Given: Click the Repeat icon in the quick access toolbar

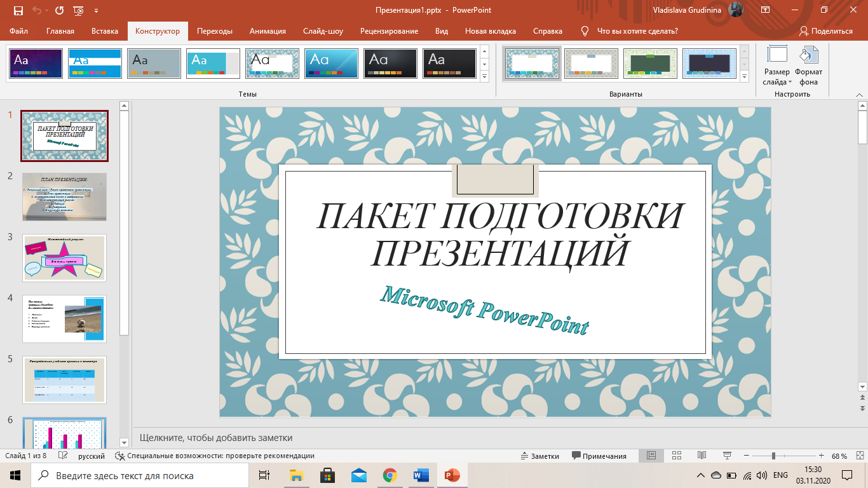Looking at the screenshot, I should pyautogui.click(x=59, y=10).
